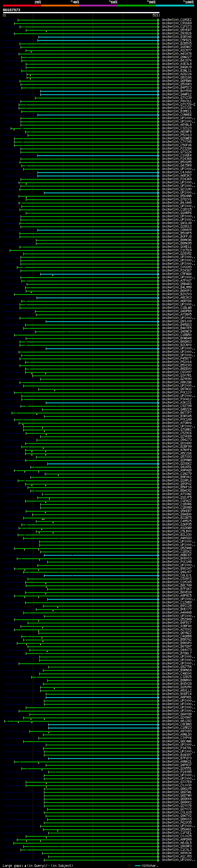The image size is (197, 868).
Task: Click the purple ~60% identity legend bar
Action: pyautogui.click(x=98, y=6)
